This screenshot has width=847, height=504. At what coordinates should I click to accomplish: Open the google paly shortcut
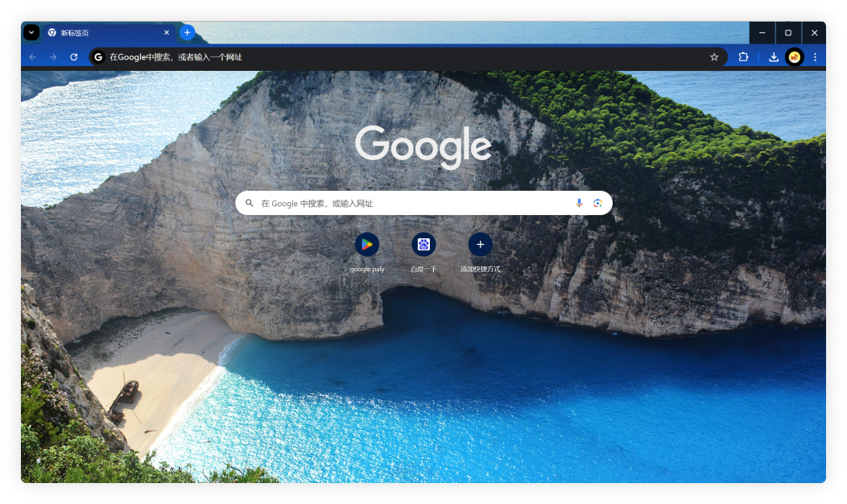click(x=367, y=245)
